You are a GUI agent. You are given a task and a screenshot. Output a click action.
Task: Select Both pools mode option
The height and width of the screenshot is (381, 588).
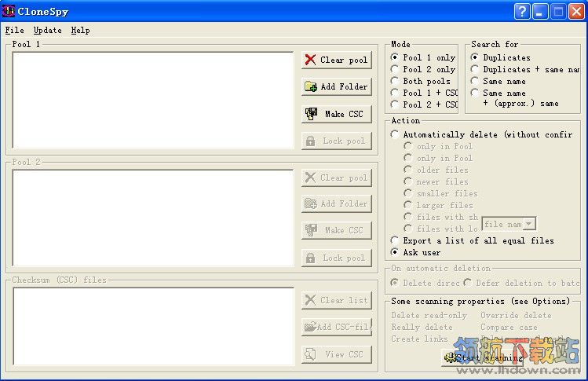click(395, 81)
